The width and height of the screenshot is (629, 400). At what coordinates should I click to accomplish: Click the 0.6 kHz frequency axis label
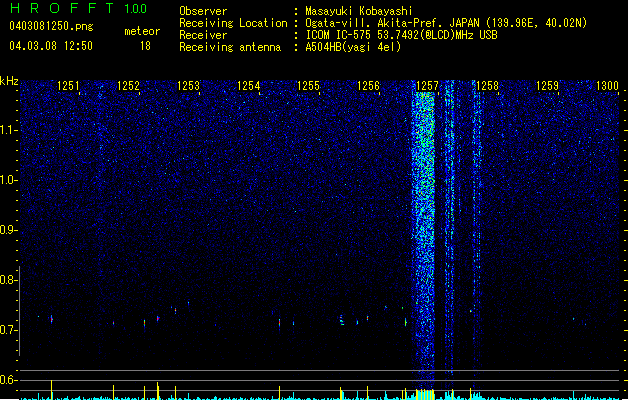pos(8,380)
